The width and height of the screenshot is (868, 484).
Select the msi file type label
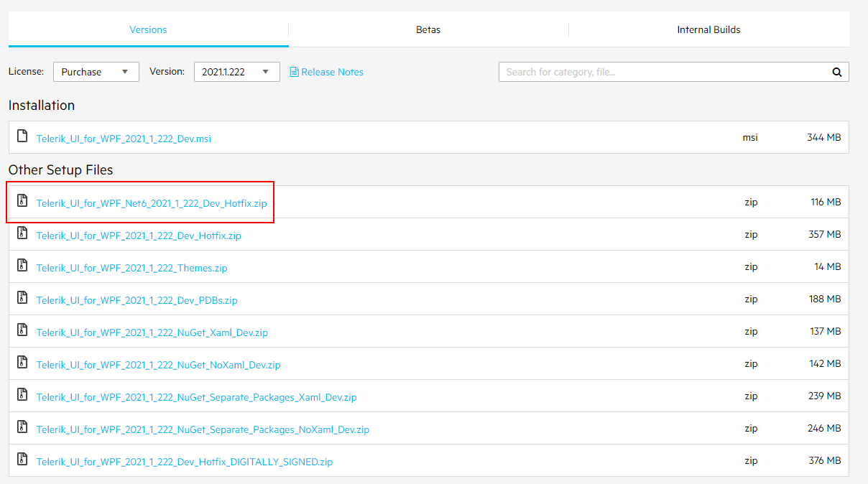pos(750,137)
